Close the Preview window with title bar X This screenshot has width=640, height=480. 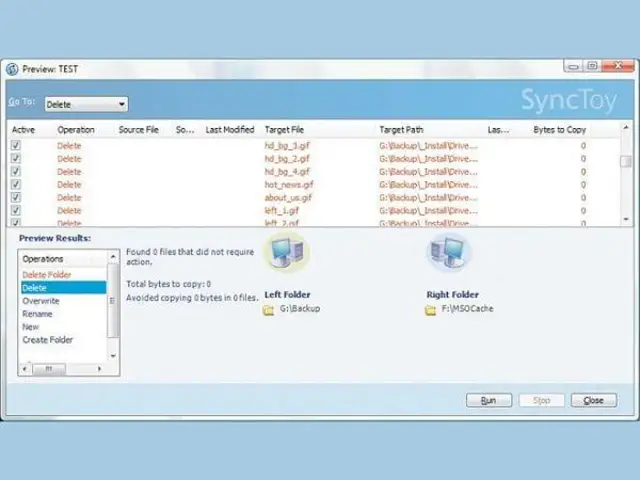(x=618, y=66)
